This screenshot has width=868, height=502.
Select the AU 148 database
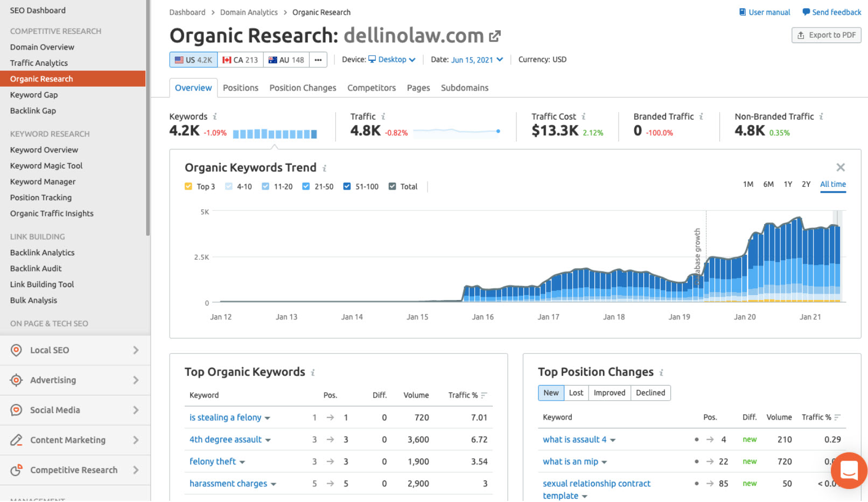point(286,60)
